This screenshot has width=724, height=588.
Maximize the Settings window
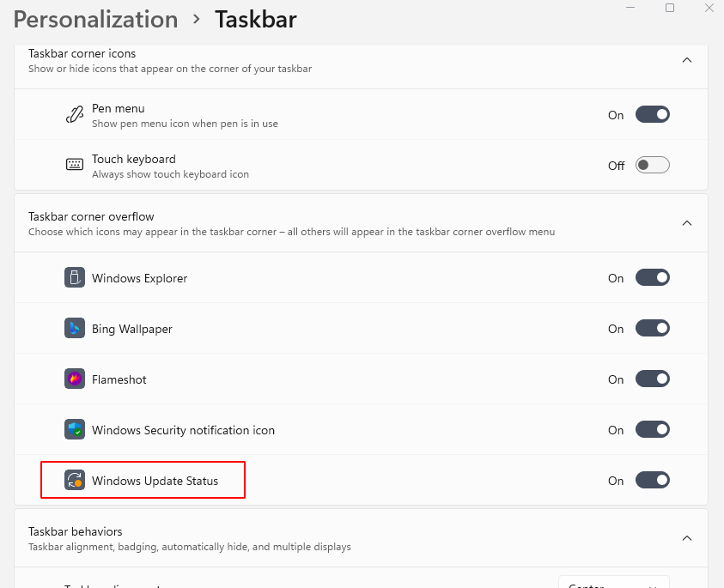tap(670, 8)
